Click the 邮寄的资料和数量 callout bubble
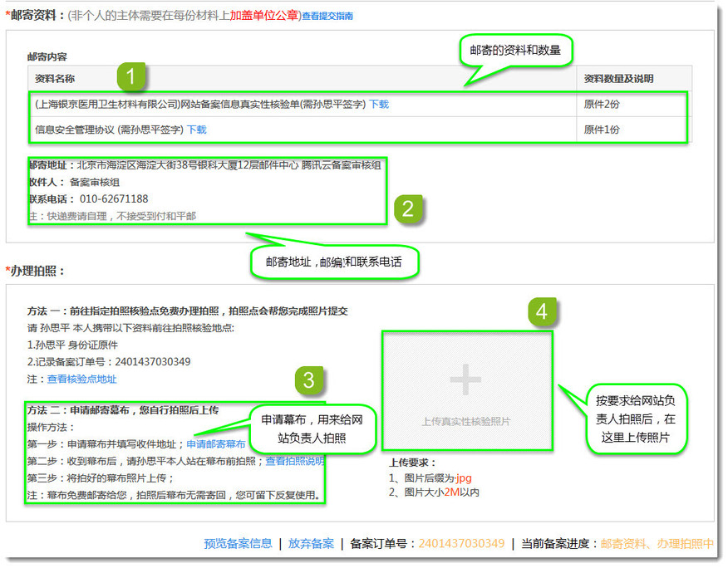Screen dimensions: 728x568 pos(519,51)
